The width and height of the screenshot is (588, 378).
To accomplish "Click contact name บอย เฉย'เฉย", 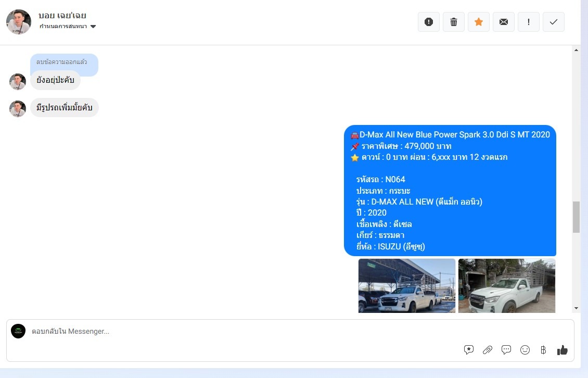I will [x=62, y=16].
